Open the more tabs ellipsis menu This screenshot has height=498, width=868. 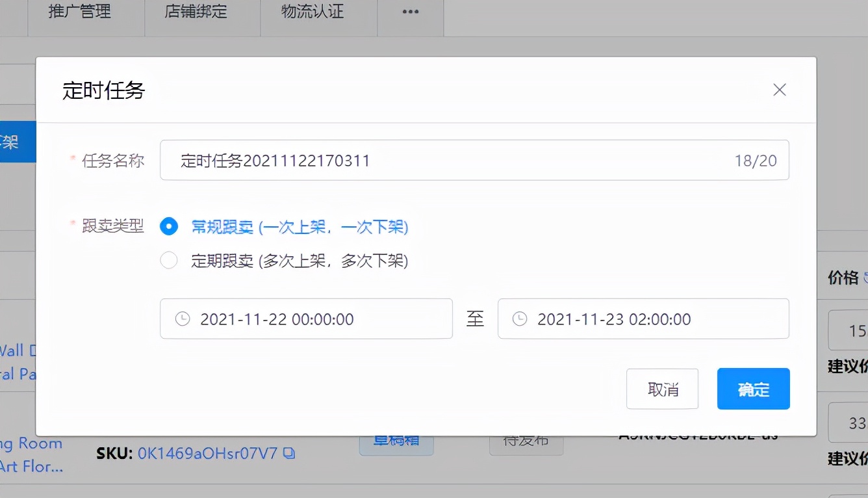(410, 12)
